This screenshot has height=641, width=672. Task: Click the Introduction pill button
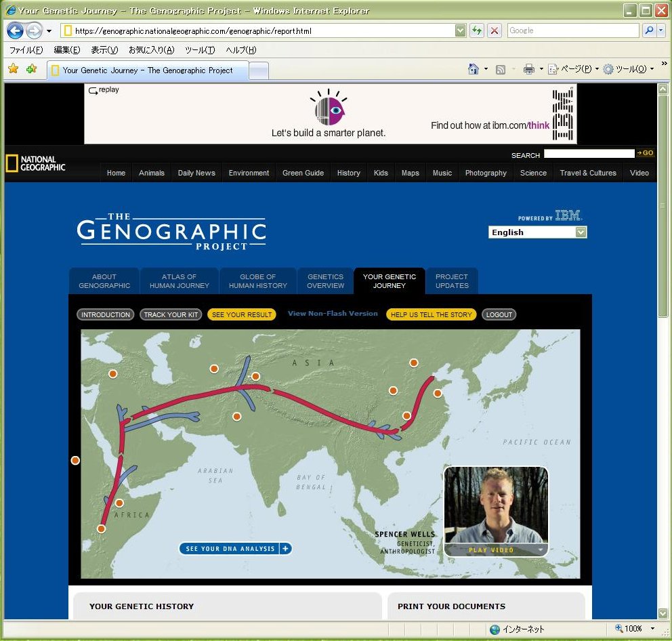click(106, 314)
